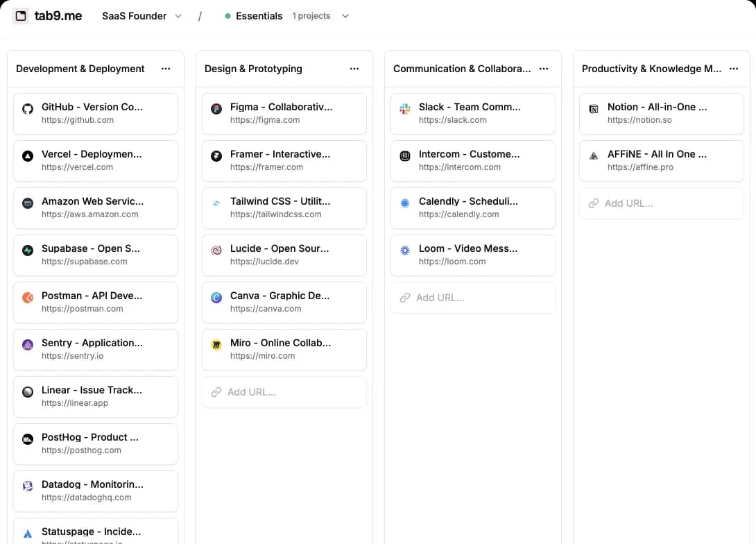Click the GitHub favicon icon
This screenshot has width=756, height=544.
click(28, 108)
